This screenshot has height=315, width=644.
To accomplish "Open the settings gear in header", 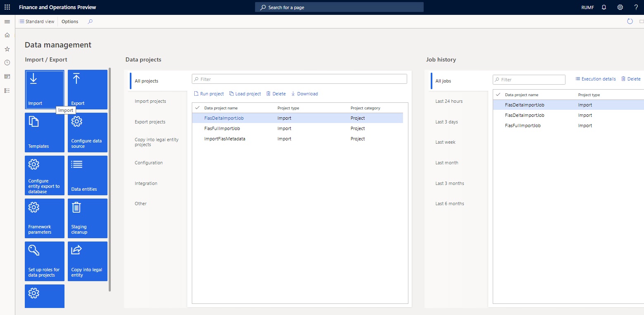I will point(620,7).
